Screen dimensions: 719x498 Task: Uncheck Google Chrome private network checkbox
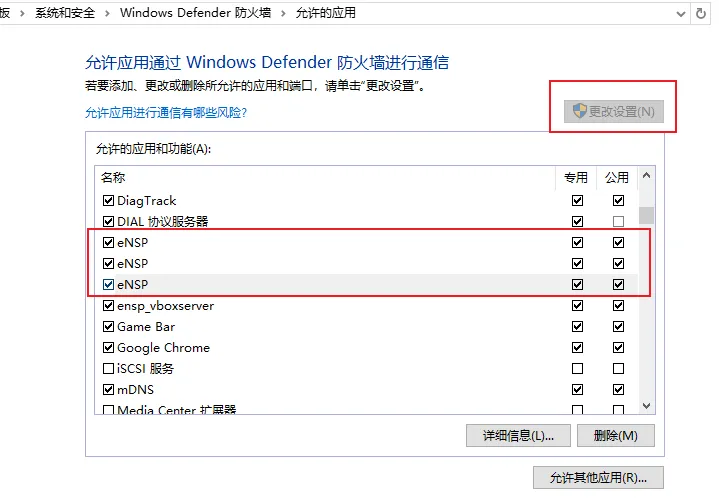click(577, 348)
